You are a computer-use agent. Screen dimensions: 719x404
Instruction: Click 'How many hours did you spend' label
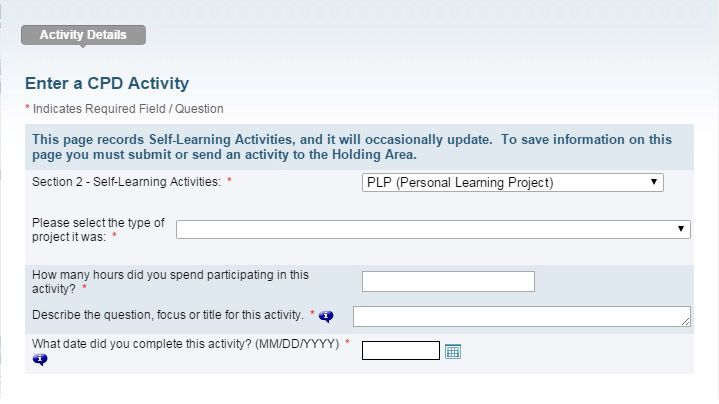tap(170, 282)
